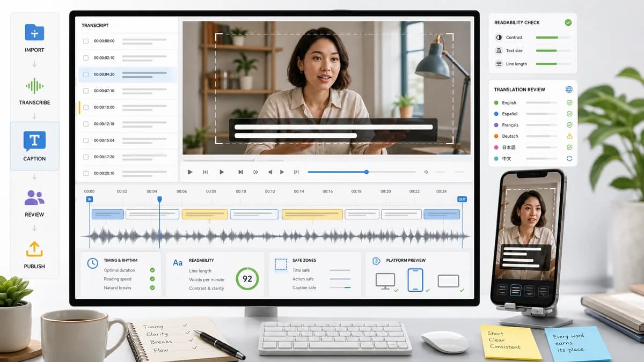This screenshot has width=644, height=362.
Task: Open the Publish step
Action: 34,255
